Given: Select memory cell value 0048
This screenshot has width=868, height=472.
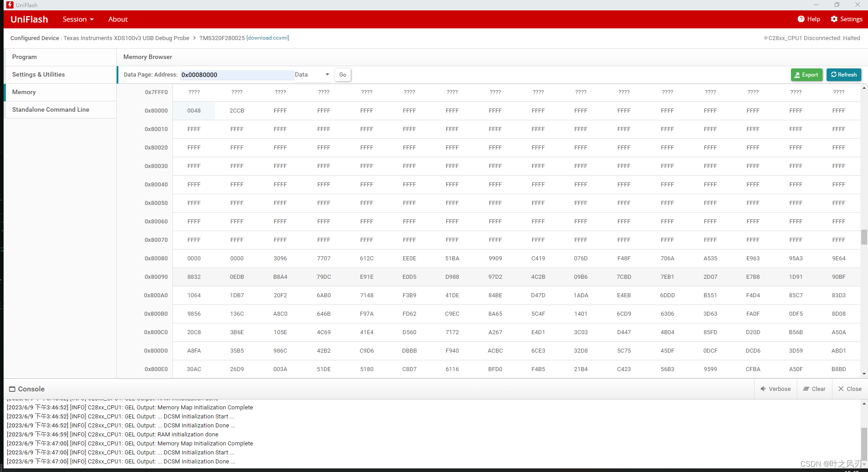Looking at the screenshot, I should [194, 111].
